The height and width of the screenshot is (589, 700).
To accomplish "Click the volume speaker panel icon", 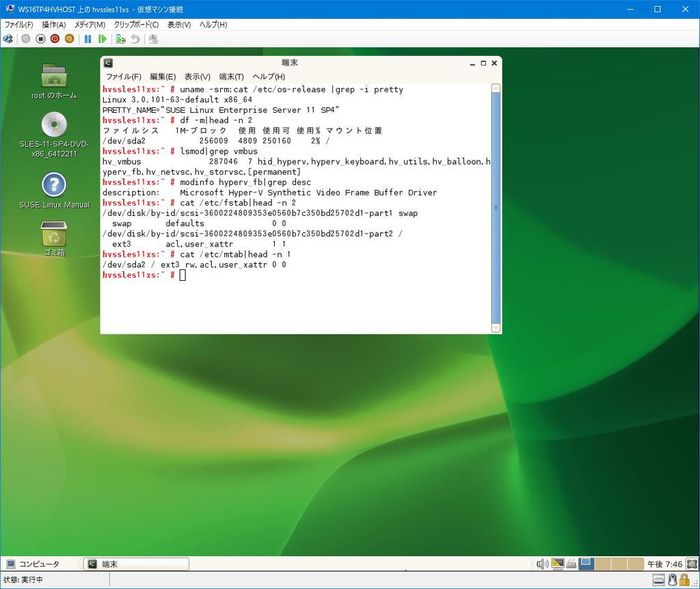I will click(x=542, y=564).
